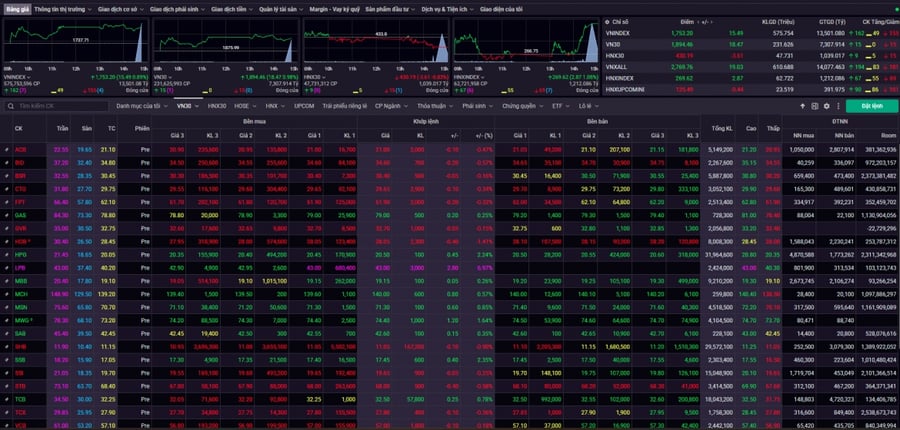Click the Tìm kiếm CK search field
This screenshot has width=900, height=430.
point(56,106)
